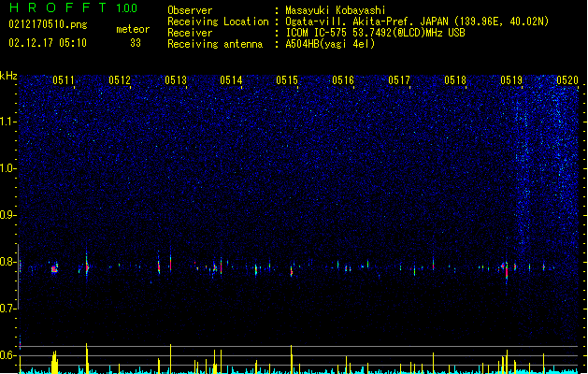Click the 'Observer' label
This screenshot has height=374, width=588.
pyautogui.click(x=190, y=10)
